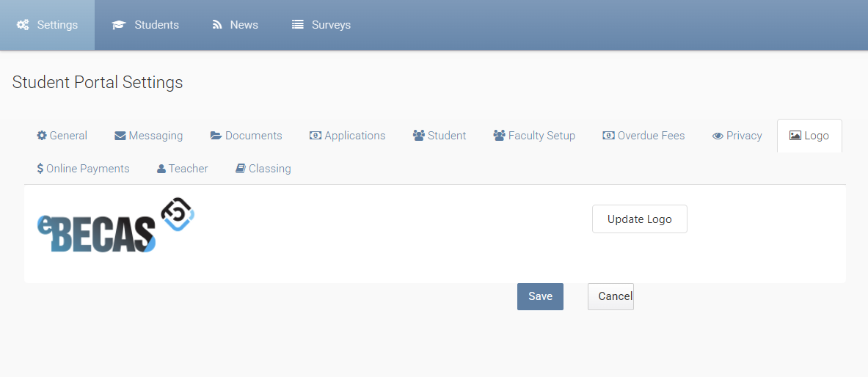The image size is (868, 377).
Task: Click the Update Logo button
Action: click(639, 219)
